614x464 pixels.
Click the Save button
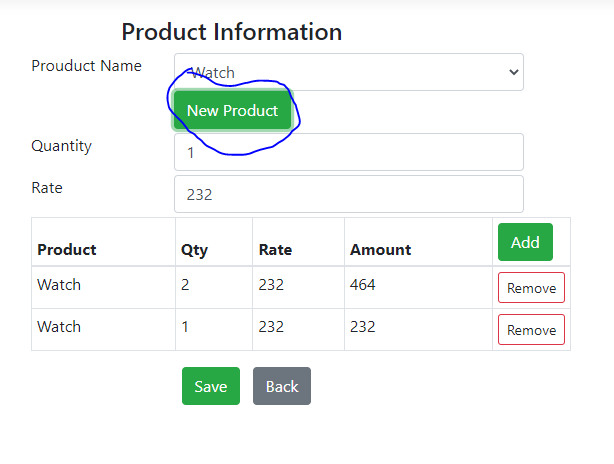(x=211, y=386)
